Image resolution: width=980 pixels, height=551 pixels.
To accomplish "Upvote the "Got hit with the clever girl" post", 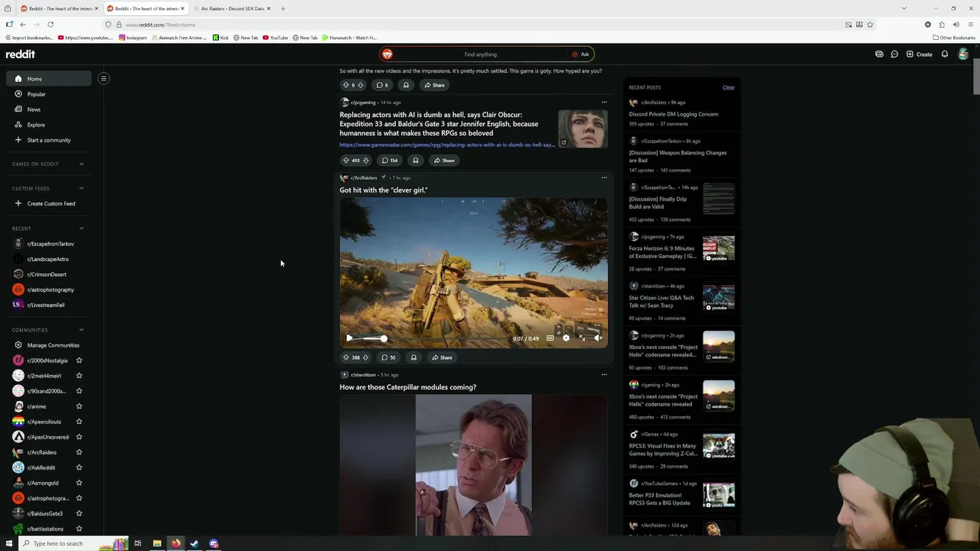I will click(346, 357).
